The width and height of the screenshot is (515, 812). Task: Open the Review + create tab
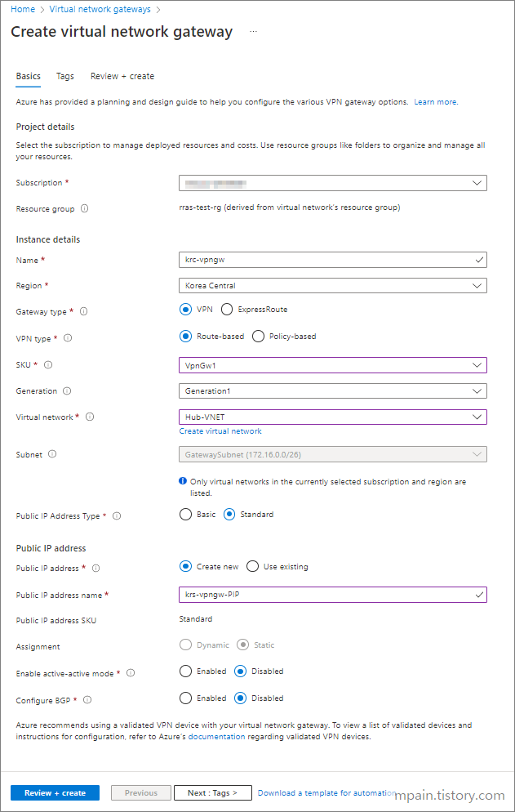[x=122, y=76]
